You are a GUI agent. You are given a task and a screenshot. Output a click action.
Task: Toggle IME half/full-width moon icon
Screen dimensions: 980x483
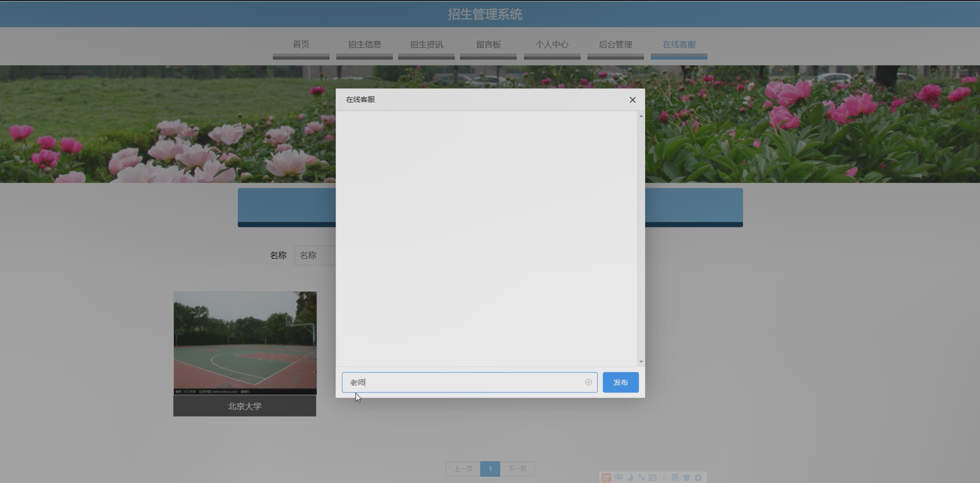[x=630, y=478]
